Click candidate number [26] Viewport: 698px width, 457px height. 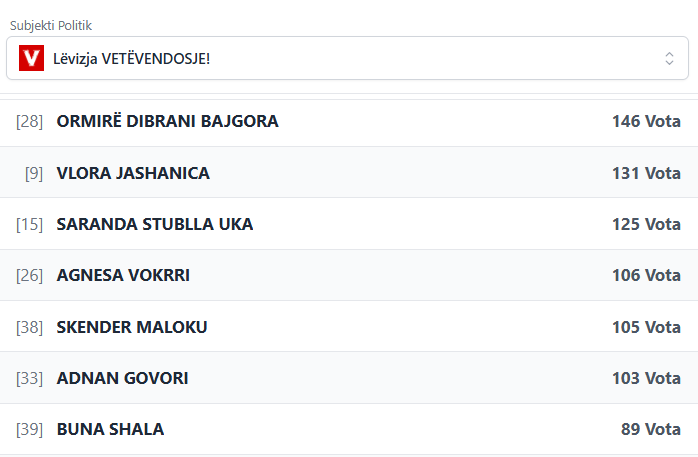30,275
